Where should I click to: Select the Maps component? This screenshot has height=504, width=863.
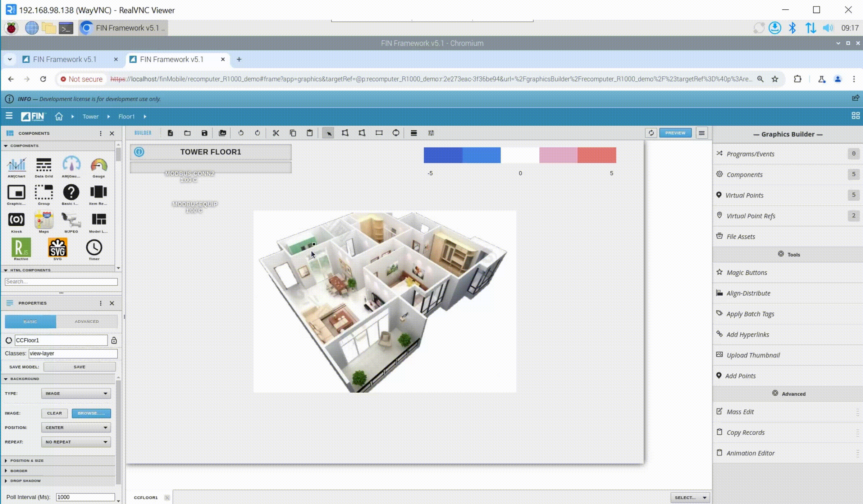[x=44, y=222]
